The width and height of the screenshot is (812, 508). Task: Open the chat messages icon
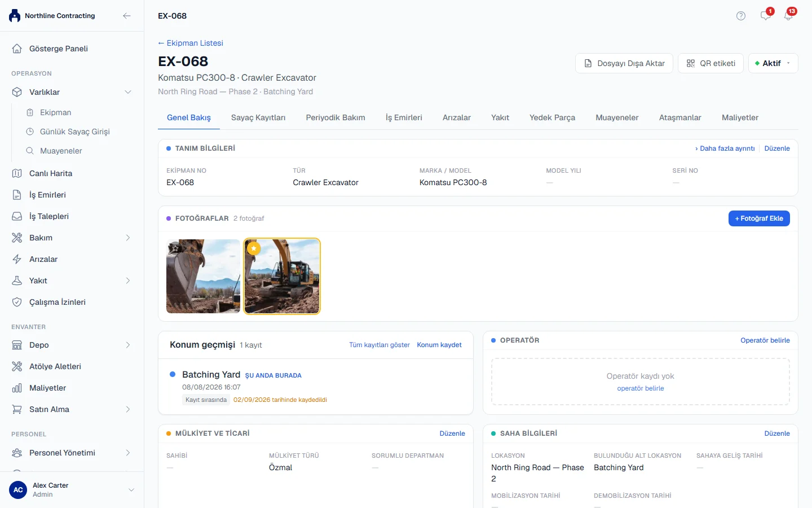(766, 16)
